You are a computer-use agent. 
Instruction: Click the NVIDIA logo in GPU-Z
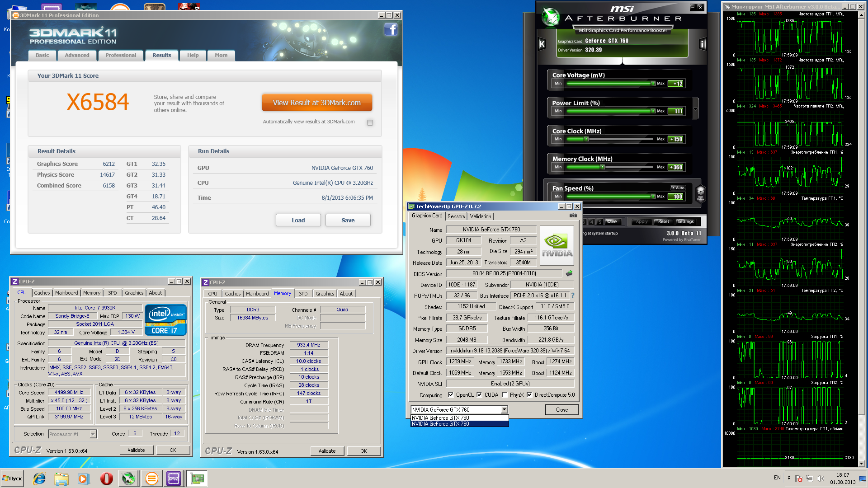click(x=557, y=245)
